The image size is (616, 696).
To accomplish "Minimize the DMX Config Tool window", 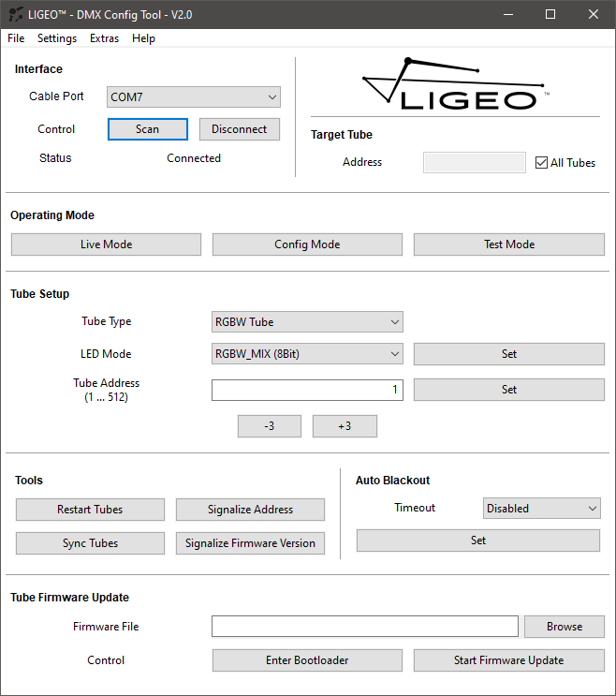I will pos(508,15).
